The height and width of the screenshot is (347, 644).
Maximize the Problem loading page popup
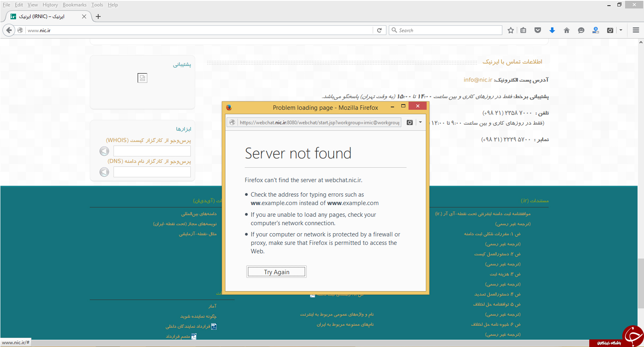(x=403, y=106)
